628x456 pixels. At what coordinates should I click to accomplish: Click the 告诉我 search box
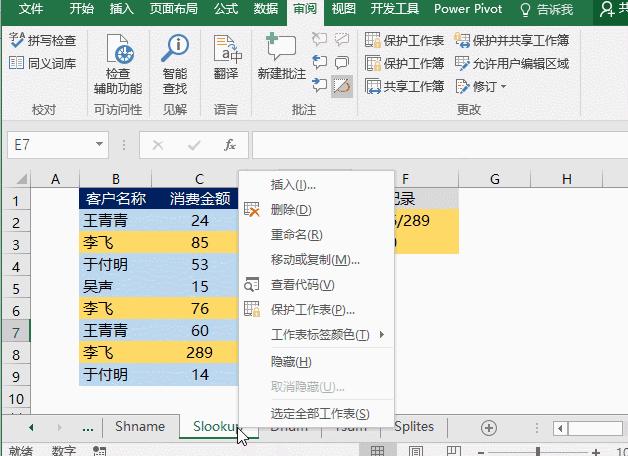(x=547, y=10)
